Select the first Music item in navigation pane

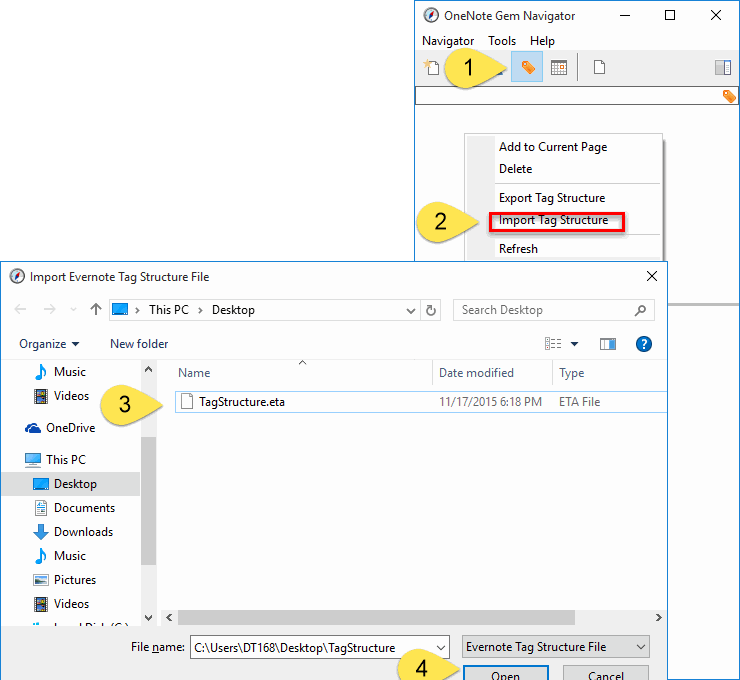69,372
